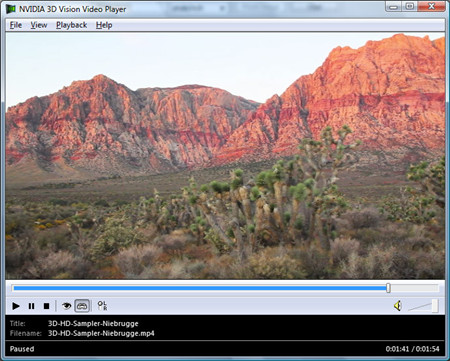Toggle the eye view mode icon

(x=66, y=305)
